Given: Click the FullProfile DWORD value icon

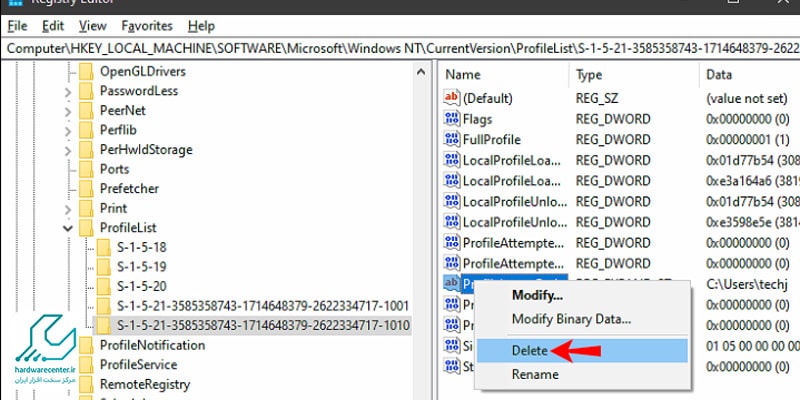Looking at the screenshot, I should coord(452,139).
